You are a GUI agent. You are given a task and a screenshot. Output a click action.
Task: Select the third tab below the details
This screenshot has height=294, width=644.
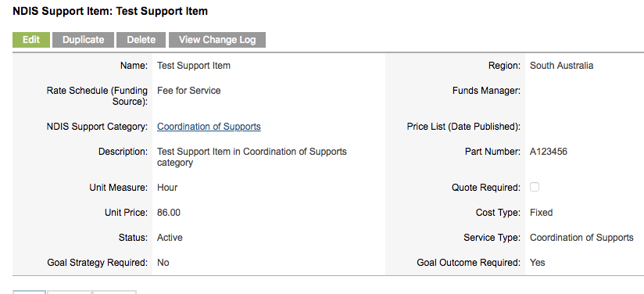pyautogui.click(x=115, y=292)
